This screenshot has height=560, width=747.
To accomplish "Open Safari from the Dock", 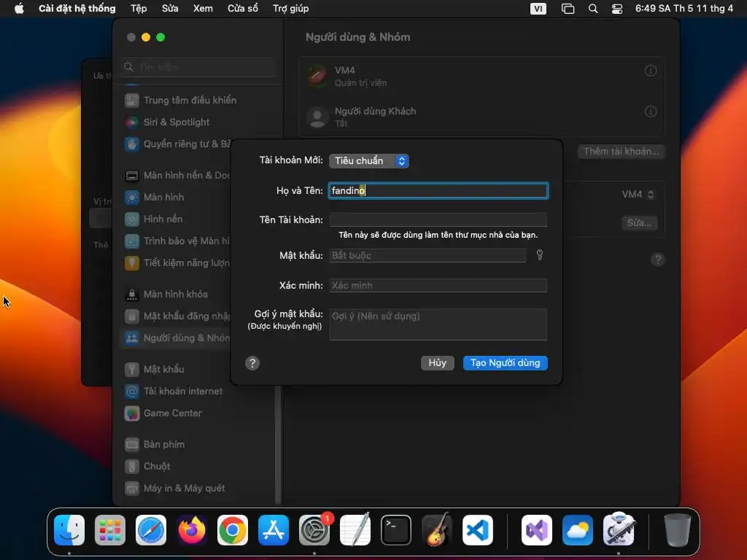I will pyautogui.click(x=151, y=530).
